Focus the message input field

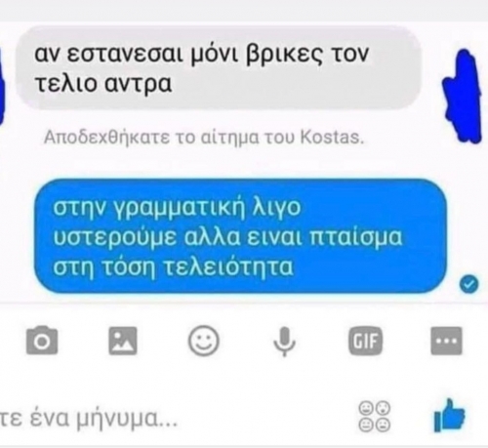(176, 419)
